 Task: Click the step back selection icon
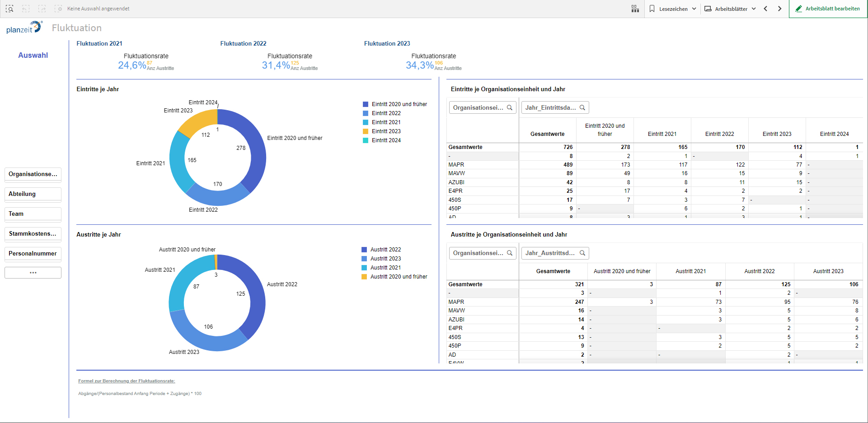tap(26, 9)
